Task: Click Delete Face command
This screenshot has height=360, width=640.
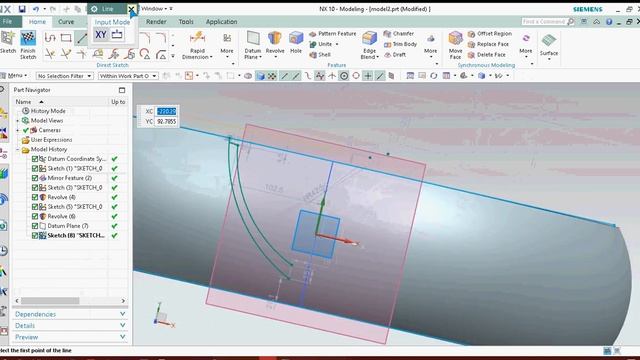Action: tap(487, 55)
